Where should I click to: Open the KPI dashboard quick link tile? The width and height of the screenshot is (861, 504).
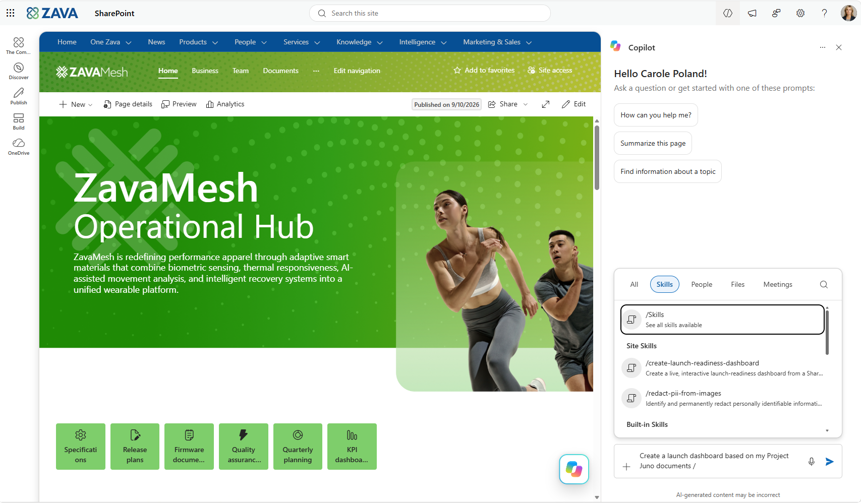click(x=352, y=447)
